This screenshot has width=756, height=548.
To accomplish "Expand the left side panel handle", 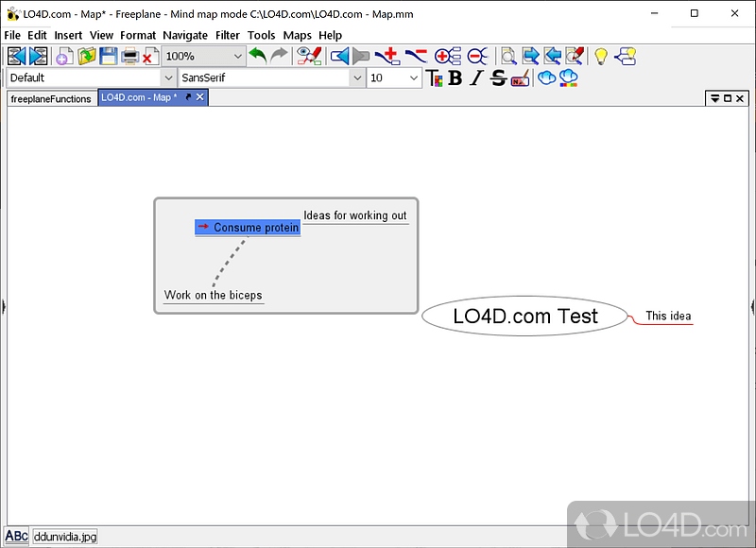I will coord(3,306).
